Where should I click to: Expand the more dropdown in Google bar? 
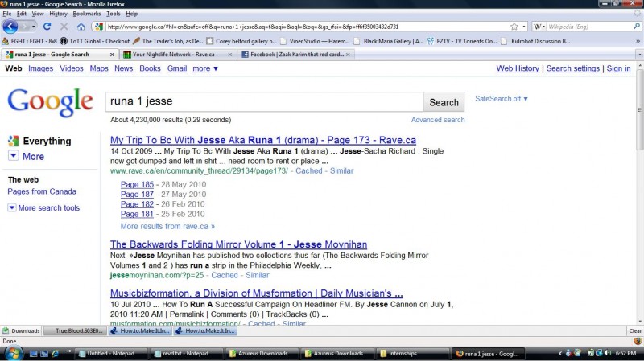(x=205, y=68)
